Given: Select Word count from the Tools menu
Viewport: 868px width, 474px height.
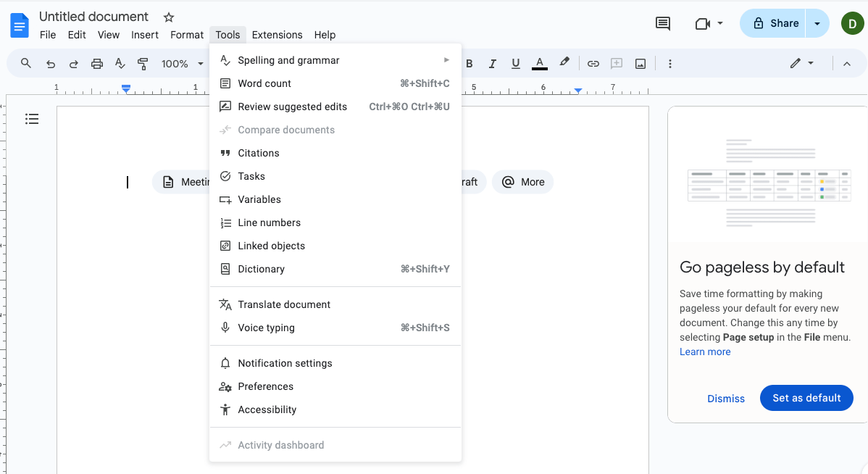Looking at the screenshot, I should tap(264, 83).
